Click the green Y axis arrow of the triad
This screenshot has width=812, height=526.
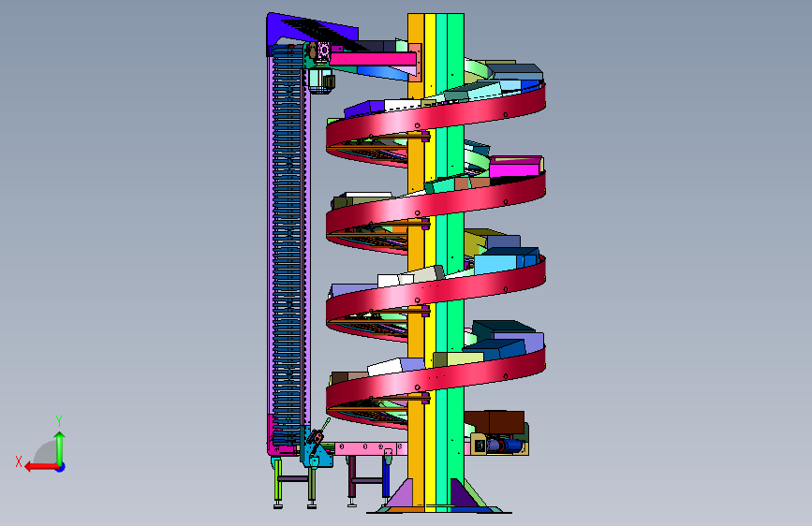(60, 447)
